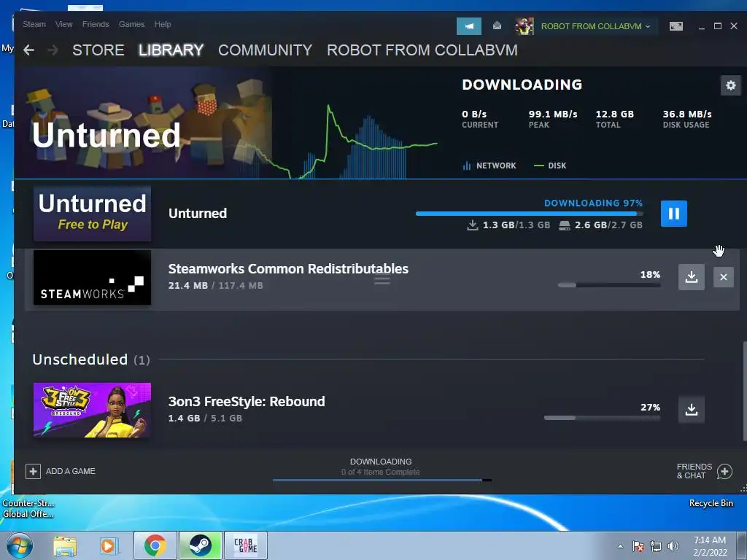The height and width of the screenshot is (560, 747).
Task: Click the drag handle on Steamworks row
Action: click(x=382, y=281)
